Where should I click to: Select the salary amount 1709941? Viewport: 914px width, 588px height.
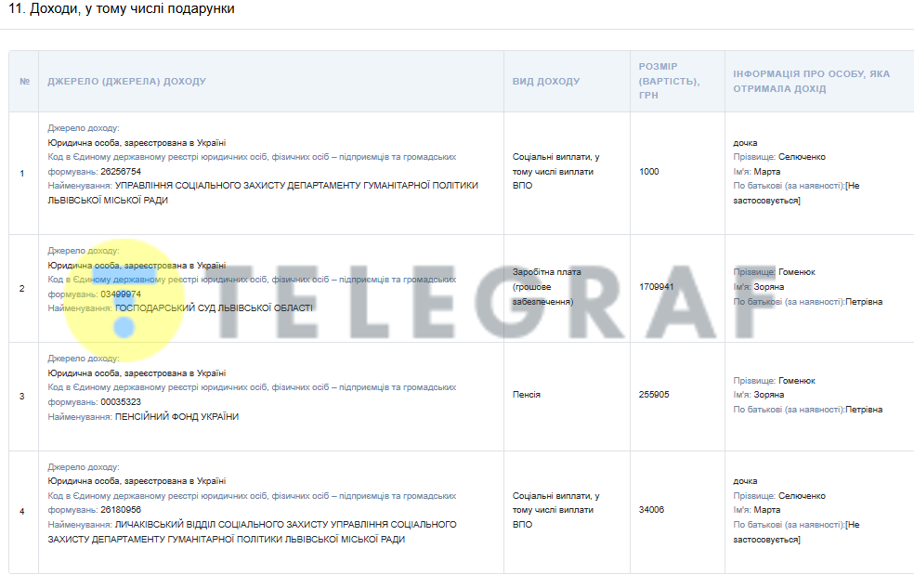[657, 287]
